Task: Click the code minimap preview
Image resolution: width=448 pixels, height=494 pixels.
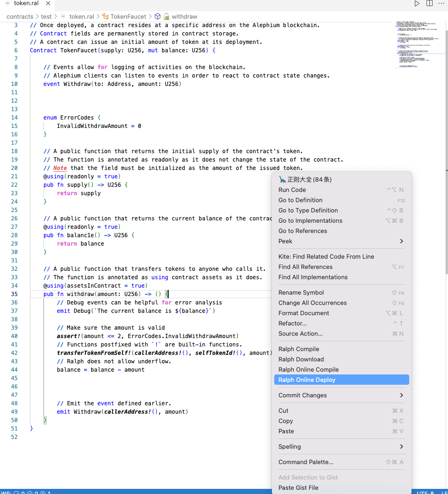Action: click(x=418, y=45)
